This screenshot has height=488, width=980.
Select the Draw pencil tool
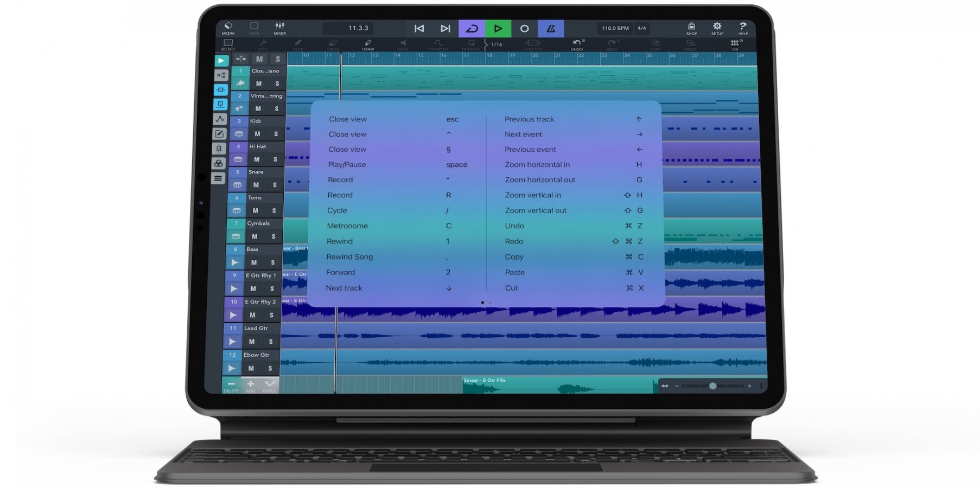point(368,43)
